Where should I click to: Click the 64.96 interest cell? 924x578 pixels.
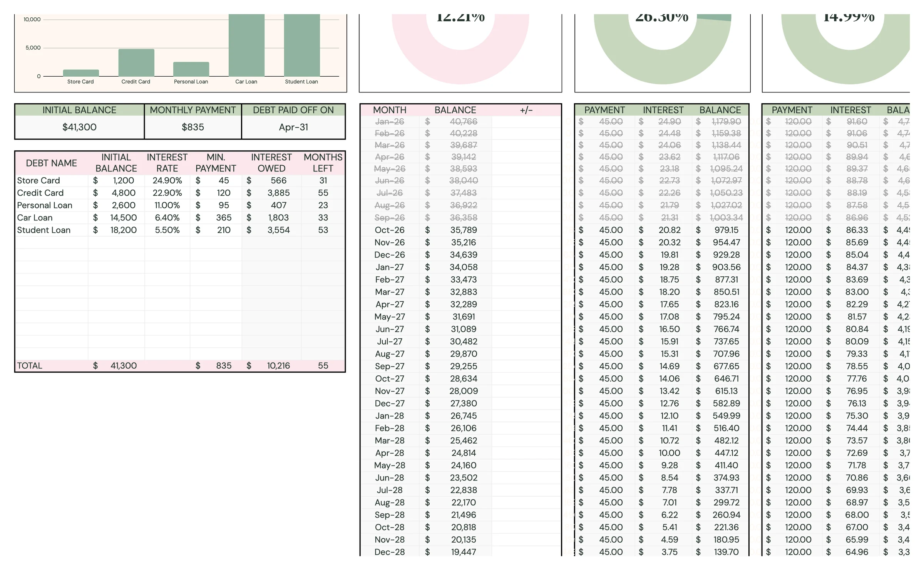click(x=850, y=552)
